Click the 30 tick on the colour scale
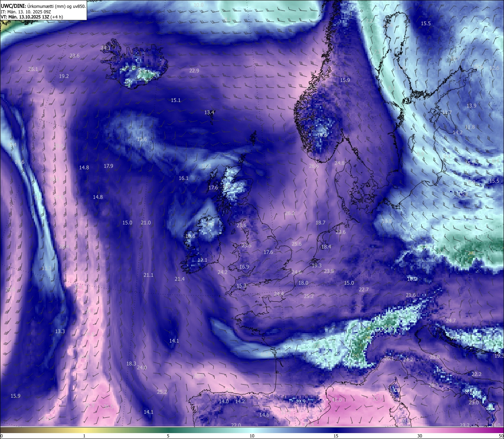Image resolution: width=504 pixels, height=439 pixels. (420, 436)
